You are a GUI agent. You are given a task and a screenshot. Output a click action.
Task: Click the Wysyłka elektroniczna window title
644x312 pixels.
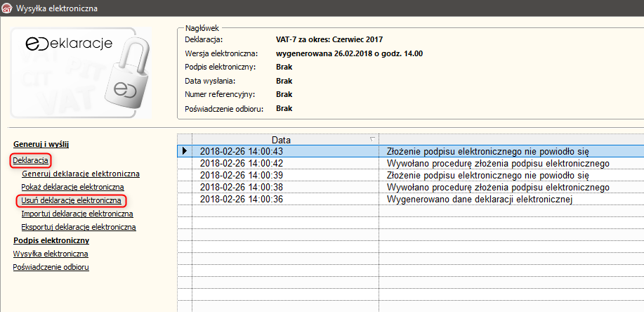[57, 8]
